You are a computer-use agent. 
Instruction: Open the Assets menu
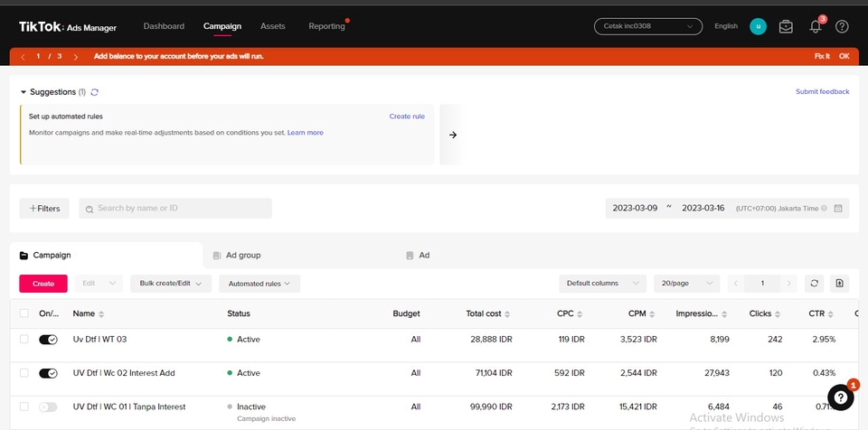(273, 26)
